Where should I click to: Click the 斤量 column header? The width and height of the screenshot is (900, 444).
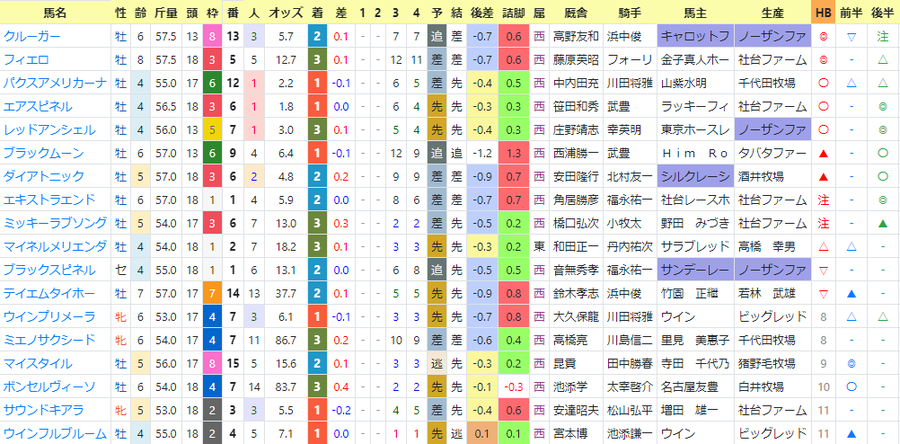(x=166, y=12)
